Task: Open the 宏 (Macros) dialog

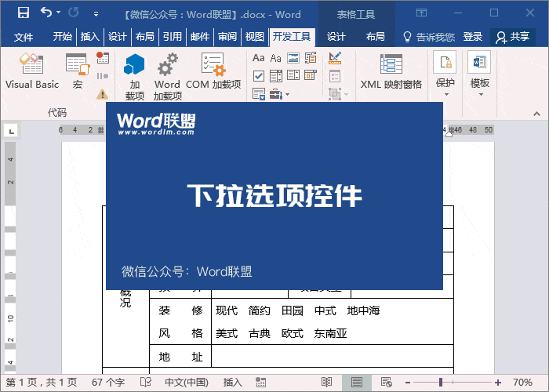Action: (78, 71)
